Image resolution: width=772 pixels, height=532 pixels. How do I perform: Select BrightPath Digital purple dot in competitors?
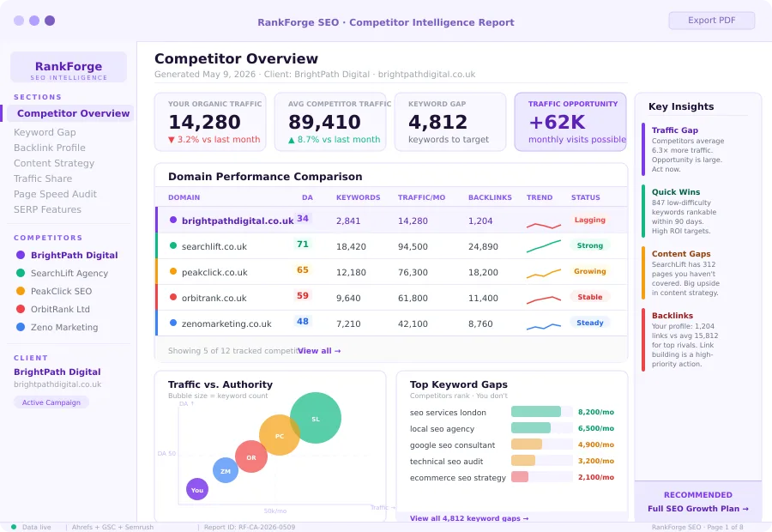tap(21, 255)
